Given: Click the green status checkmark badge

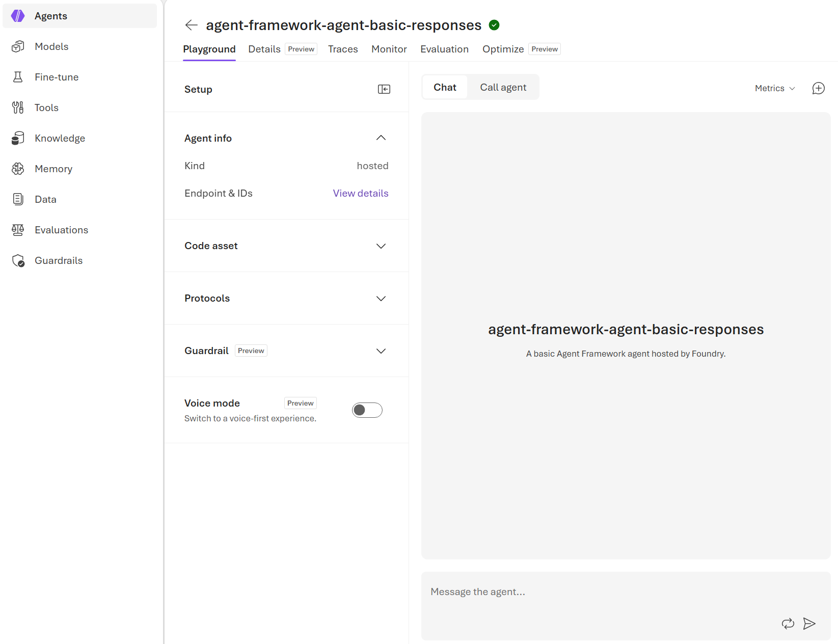Looking at the screenshot, I should 494,25.
